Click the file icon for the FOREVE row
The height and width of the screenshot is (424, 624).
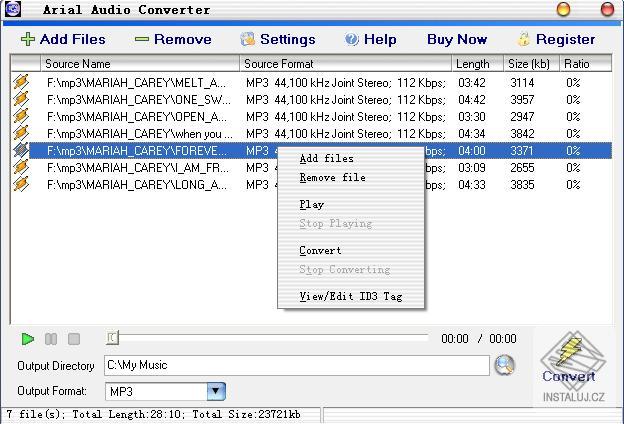click(x=21, y=150)
